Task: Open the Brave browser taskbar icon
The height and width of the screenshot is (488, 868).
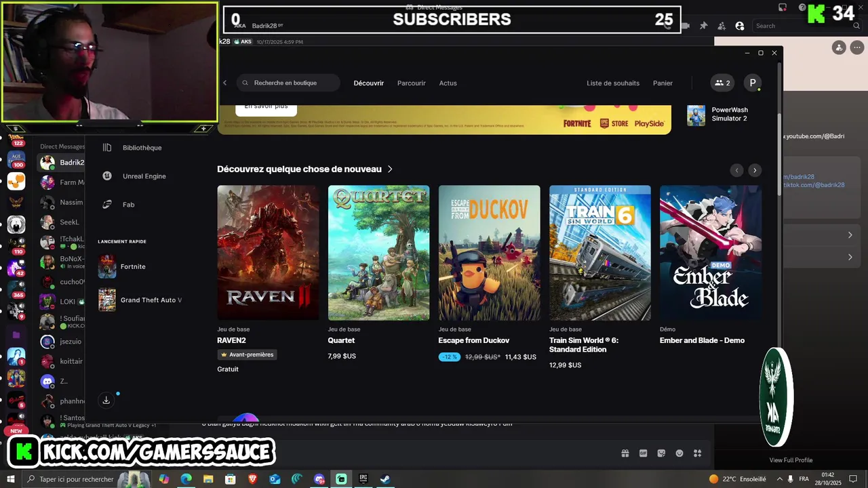Action: coord(253,479)
